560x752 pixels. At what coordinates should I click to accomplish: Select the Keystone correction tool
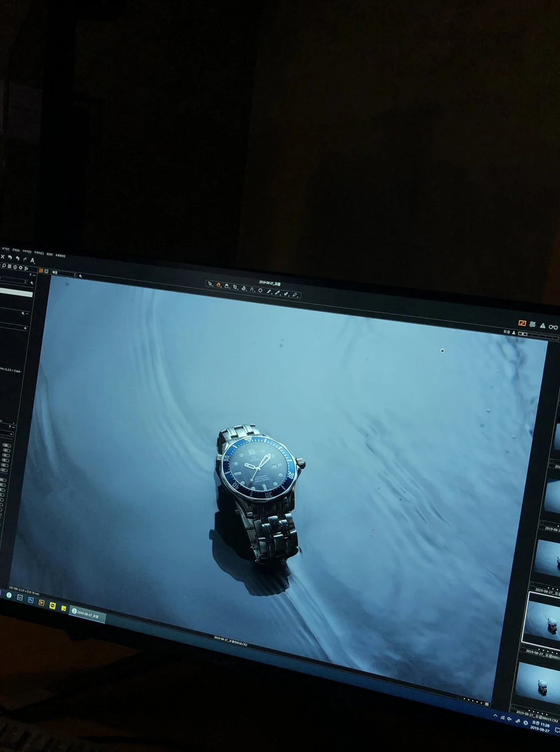tap(252, 289)
